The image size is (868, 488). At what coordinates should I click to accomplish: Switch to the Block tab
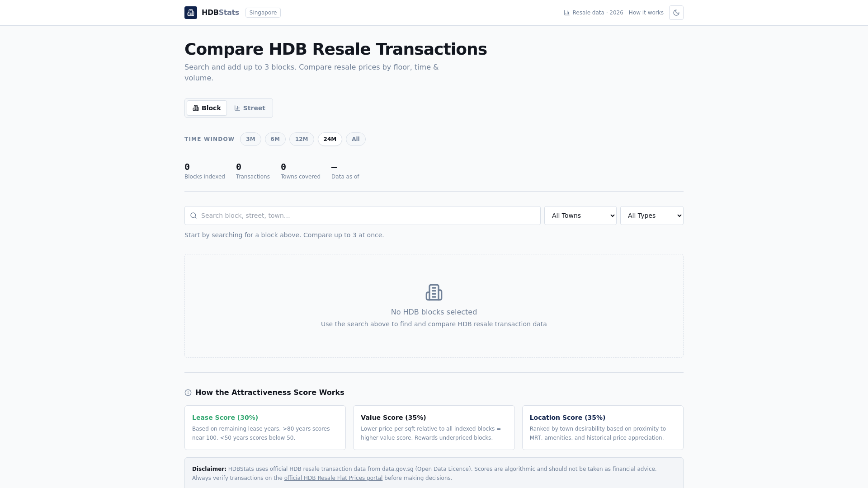point(207,108)
